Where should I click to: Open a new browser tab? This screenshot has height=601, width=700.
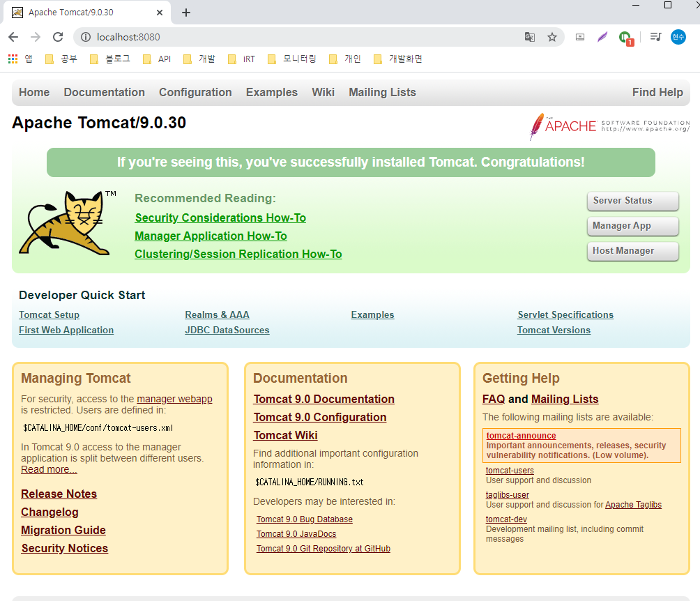(x=186, y=13)
